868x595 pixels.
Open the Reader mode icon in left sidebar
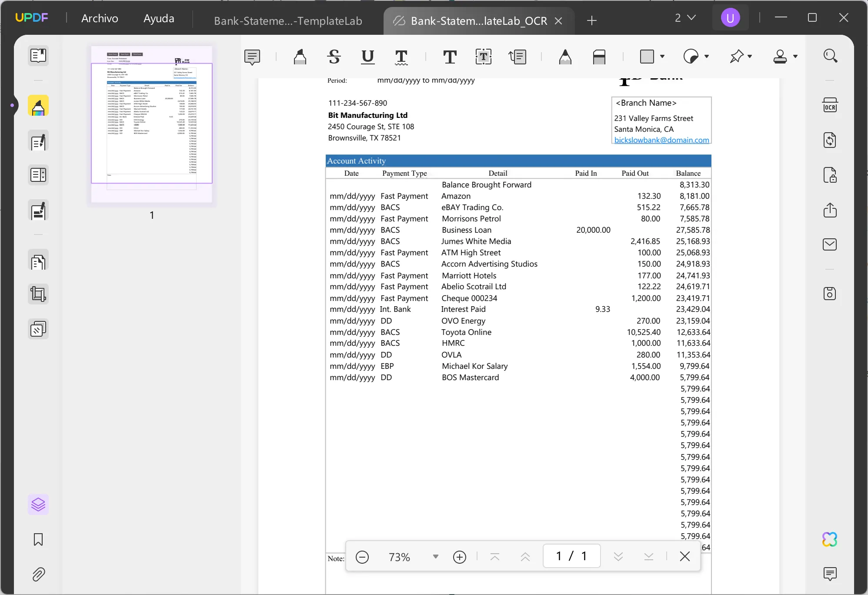[x=38, y=56]
